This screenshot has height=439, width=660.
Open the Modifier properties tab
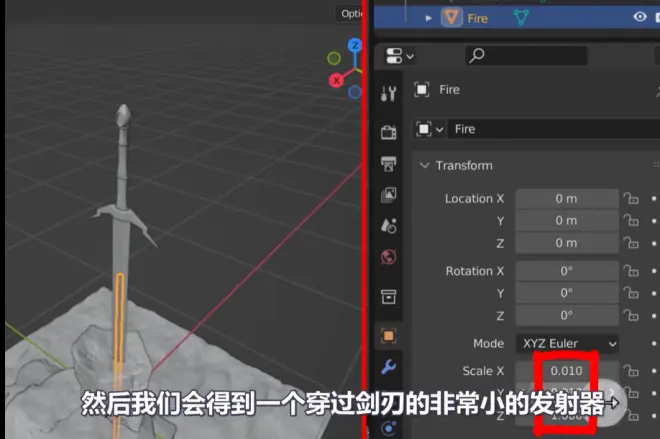[x=388, y=367]
